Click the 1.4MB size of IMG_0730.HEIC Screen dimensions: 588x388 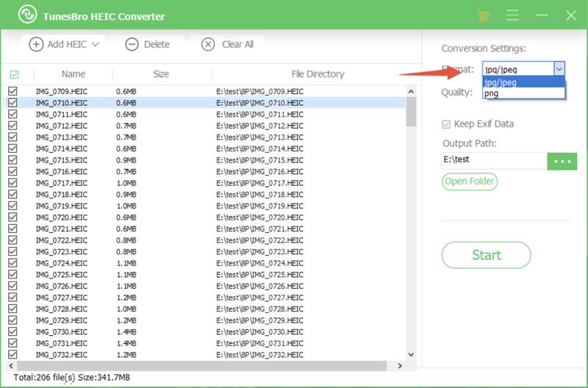coord(126,331)
